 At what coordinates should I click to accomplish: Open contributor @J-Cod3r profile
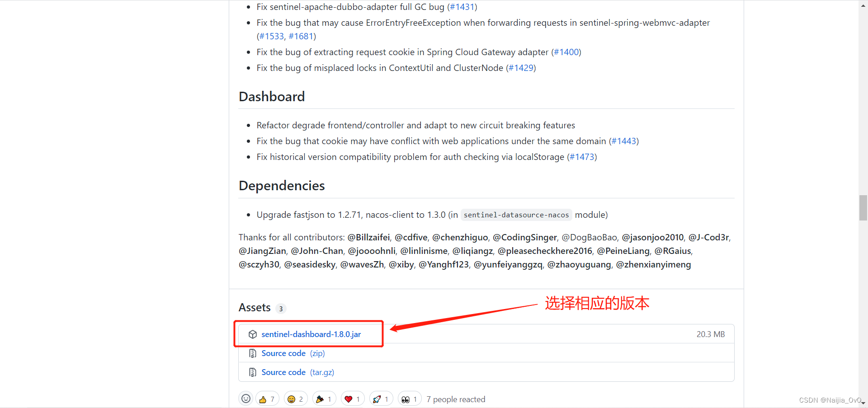709,237
